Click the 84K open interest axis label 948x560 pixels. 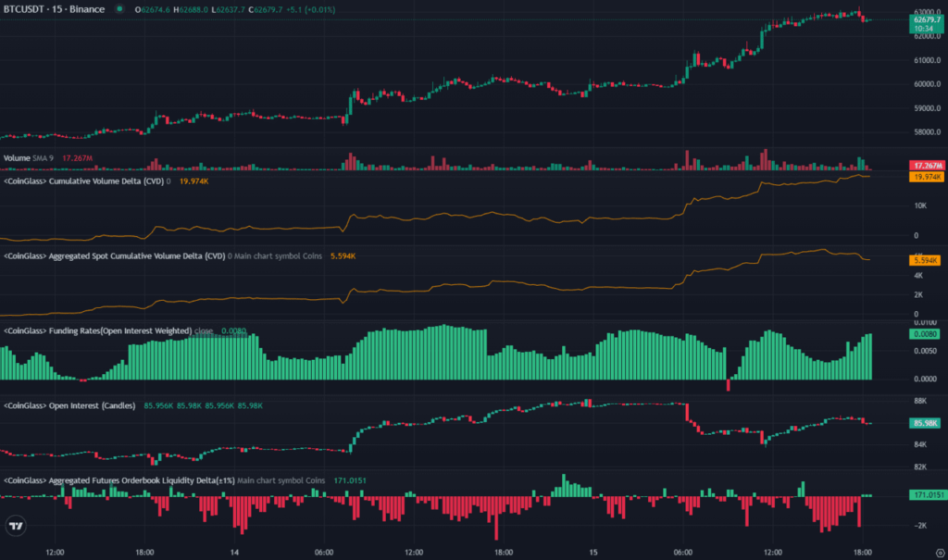(920, 444)
